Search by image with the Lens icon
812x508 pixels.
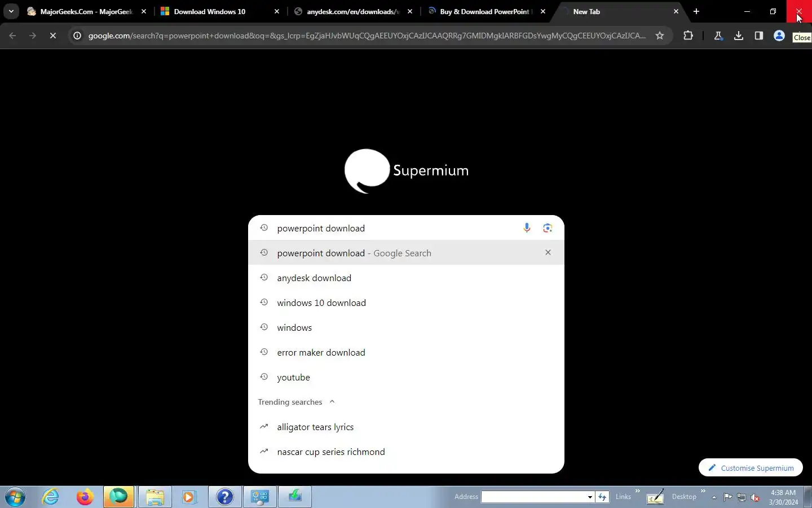548,228
